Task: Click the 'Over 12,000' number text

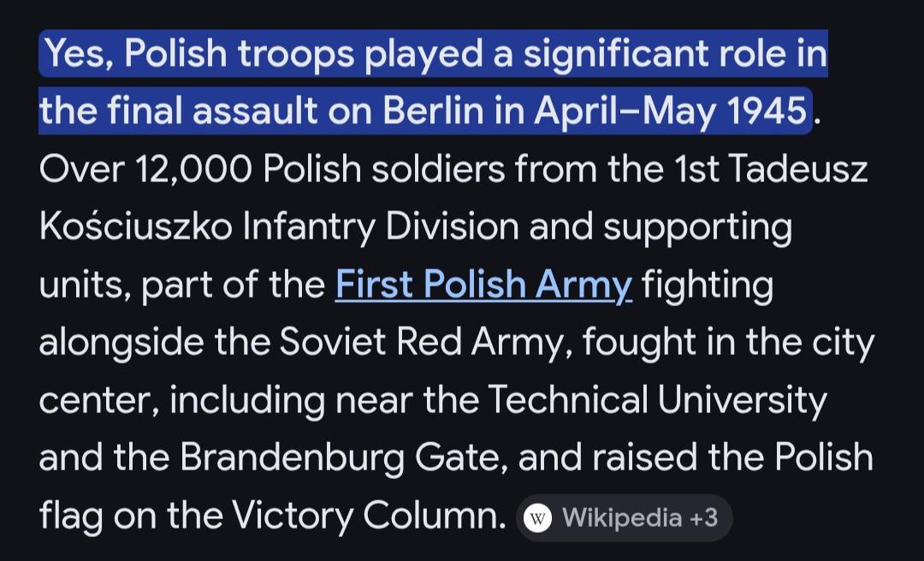Action: (146, 169)
